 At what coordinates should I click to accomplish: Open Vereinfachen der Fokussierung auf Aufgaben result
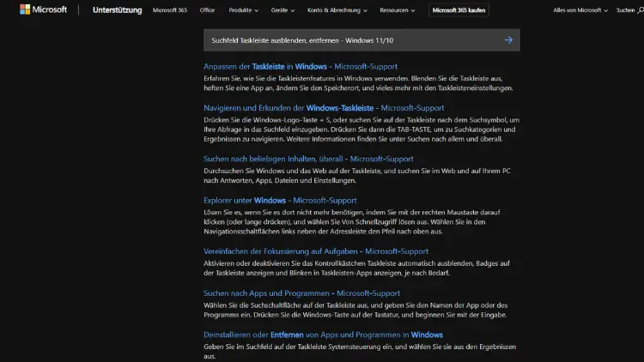[x=316, y=251]
